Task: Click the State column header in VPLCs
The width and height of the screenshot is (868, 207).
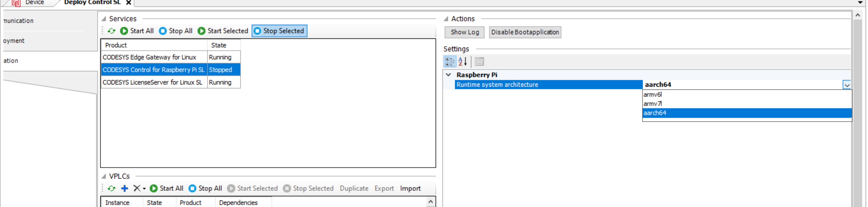Action: coord(159,203)
